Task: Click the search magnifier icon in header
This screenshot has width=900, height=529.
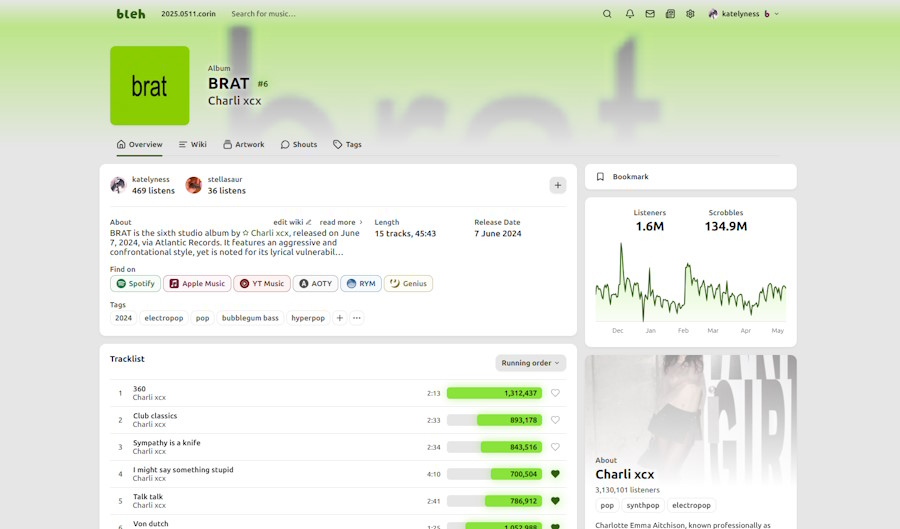Action: pos(607,14)
